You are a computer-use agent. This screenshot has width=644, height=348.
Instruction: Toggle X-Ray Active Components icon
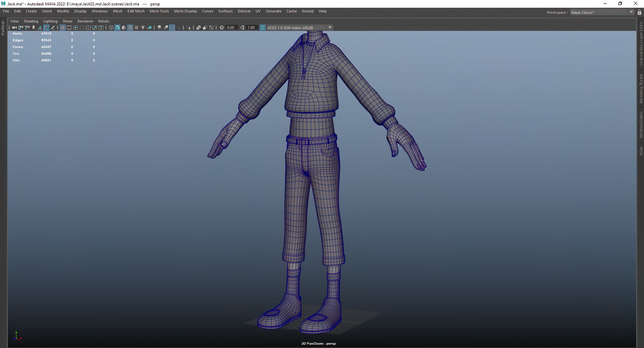coord(205,28)
